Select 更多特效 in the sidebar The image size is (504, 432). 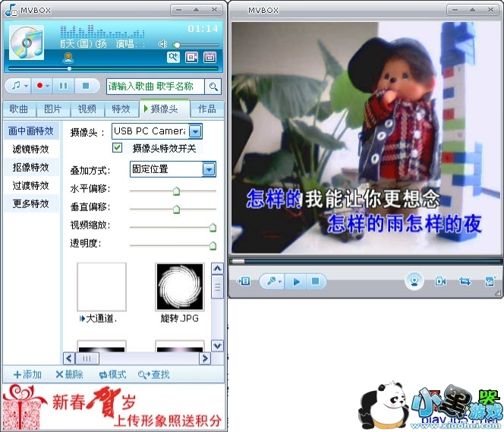(31, 203)
